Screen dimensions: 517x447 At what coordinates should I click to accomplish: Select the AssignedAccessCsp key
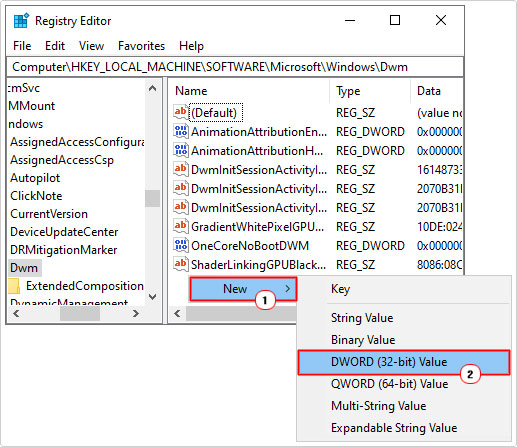tap(62, 160)
